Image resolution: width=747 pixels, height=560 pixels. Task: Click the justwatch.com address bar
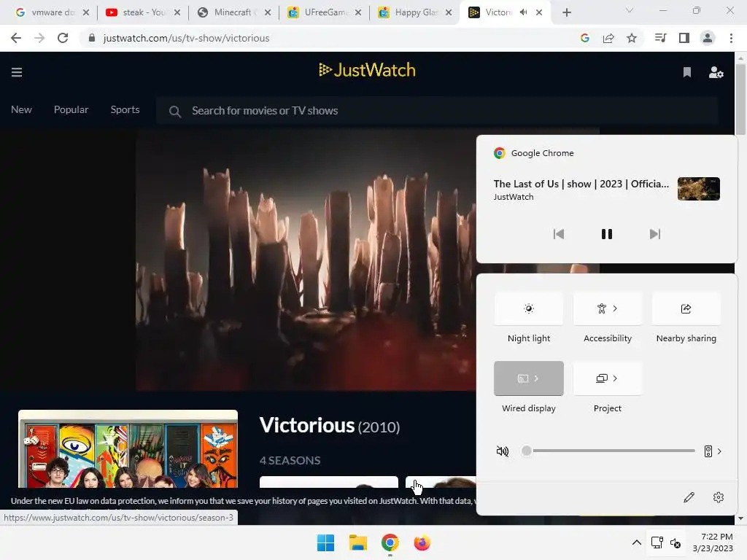pos(186,38)
